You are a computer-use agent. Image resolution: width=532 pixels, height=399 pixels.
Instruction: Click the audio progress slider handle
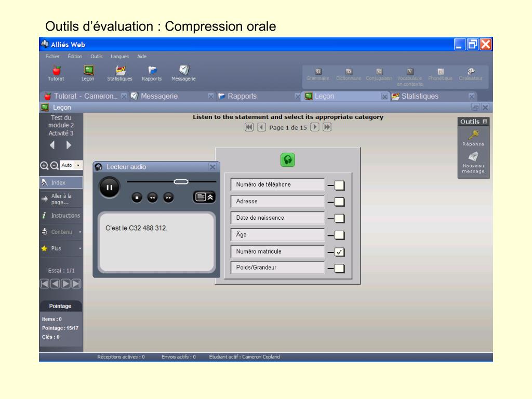pos(181,182)
